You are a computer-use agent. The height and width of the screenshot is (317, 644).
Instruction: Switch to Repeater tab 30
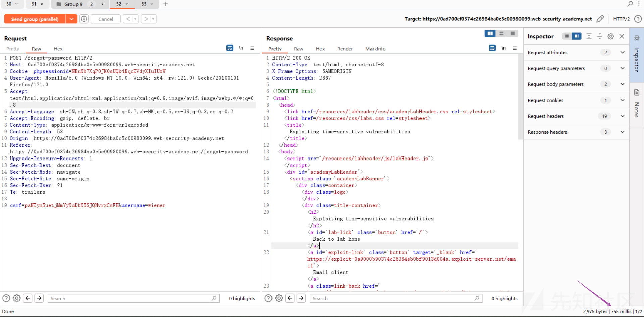tap(9, 4)
